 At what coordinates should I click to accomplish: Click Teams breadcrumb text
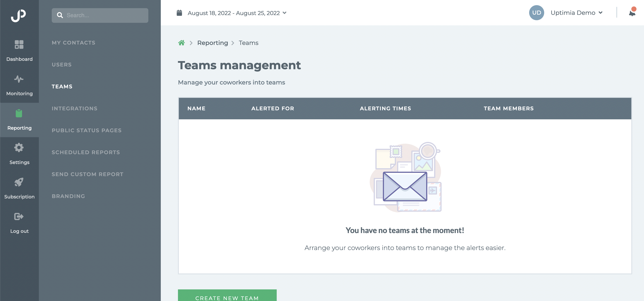(249, 43)
